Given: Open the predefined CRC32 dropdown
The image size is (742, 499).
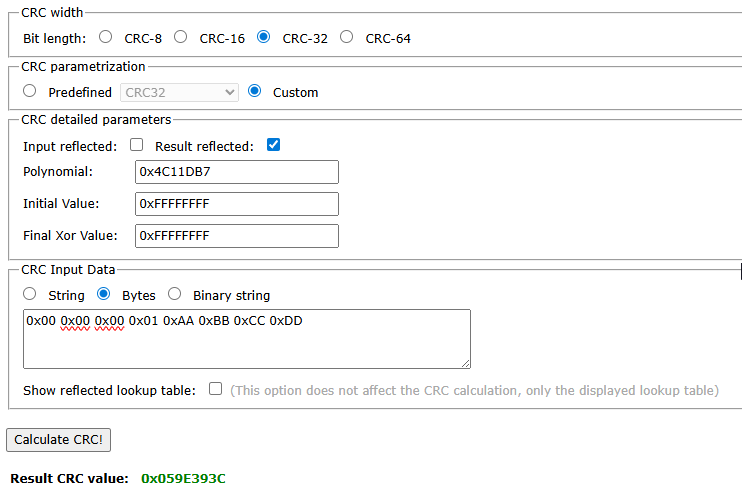Looking at the screenshot, I should [179, 92].
